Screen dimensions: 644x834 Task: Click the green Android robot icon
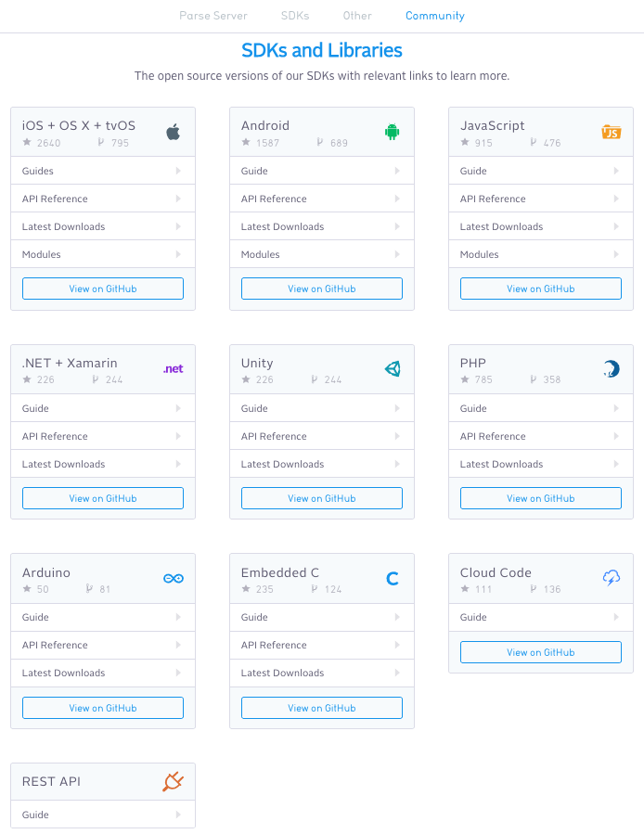tap(393, 132)
